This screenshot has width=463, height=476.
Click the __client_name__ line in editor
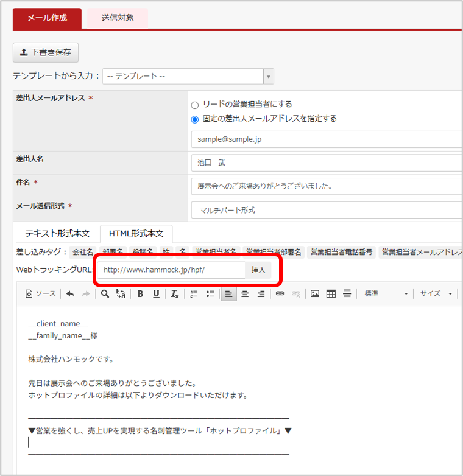click(58, 324)
